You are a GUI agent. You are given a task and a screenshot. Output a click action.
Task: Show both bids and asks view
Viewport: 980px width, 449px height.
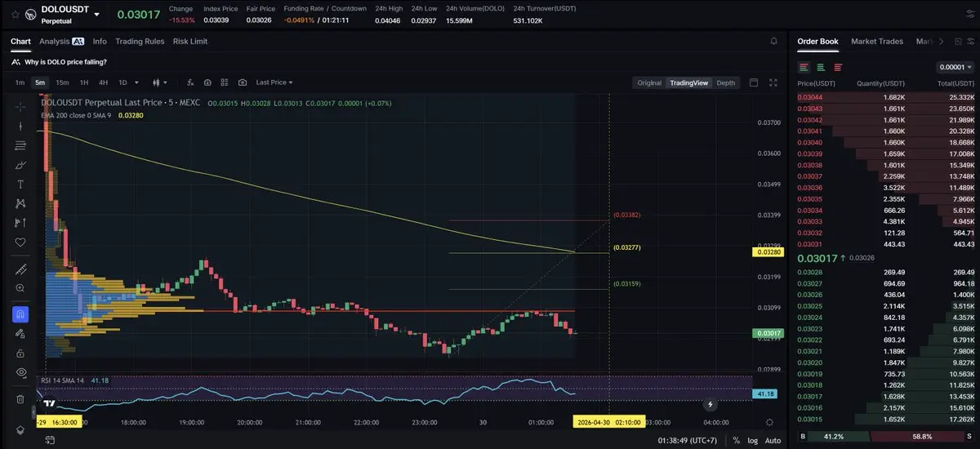click(804, 67)
